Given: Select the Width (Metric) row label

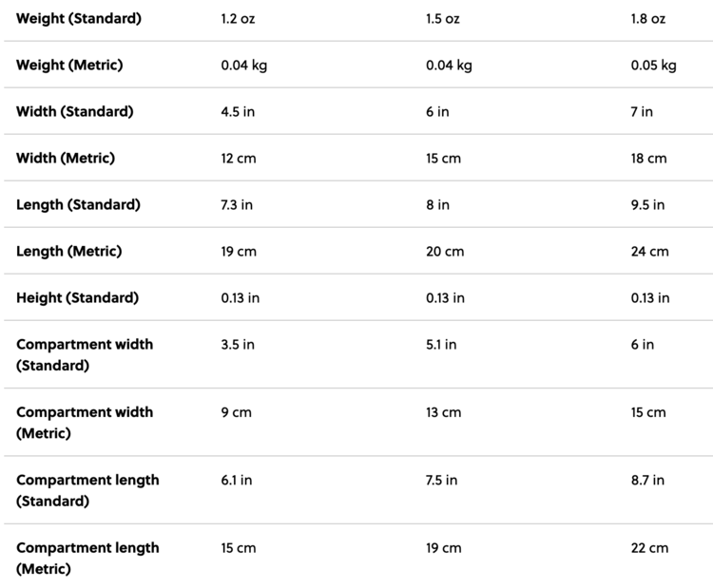Looking at the screenshot, I should point(66,159).
